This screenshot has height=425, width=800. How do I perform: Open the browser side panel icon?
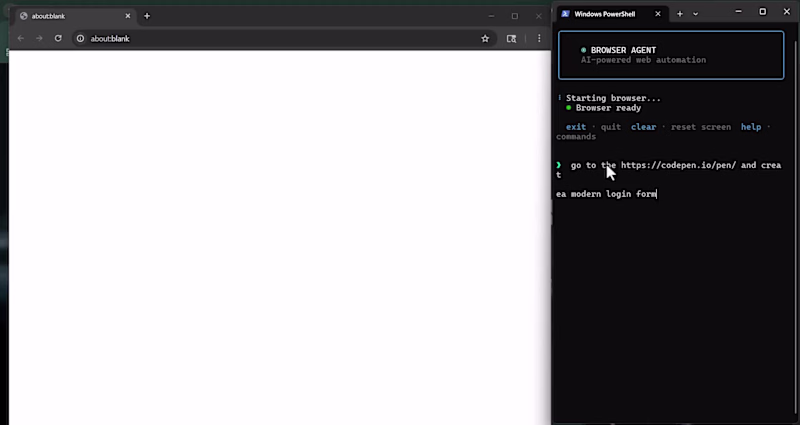click(511, 38)
